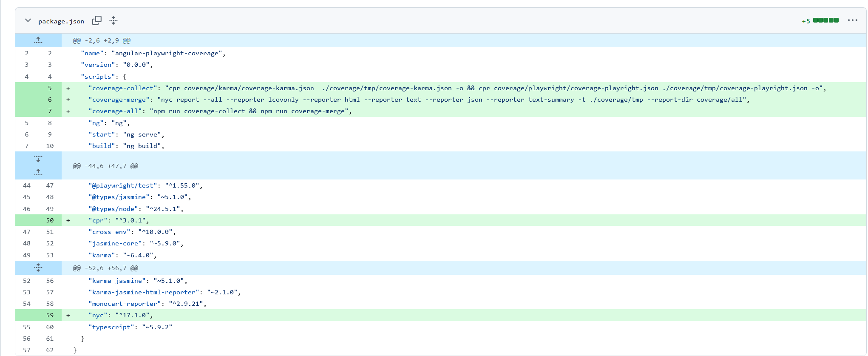Click the @@ -2,6 +2,9 @@ hunk header
This screenshot has height=356, width=868.
click(102, 40)
